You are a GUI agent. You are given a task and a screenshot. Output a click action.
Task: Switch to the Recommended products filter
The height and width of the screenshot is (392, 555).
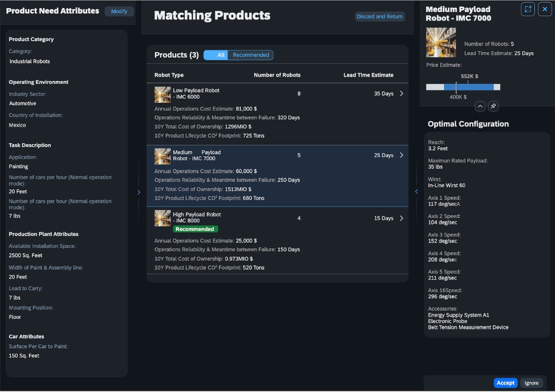[x=251, y=55]
